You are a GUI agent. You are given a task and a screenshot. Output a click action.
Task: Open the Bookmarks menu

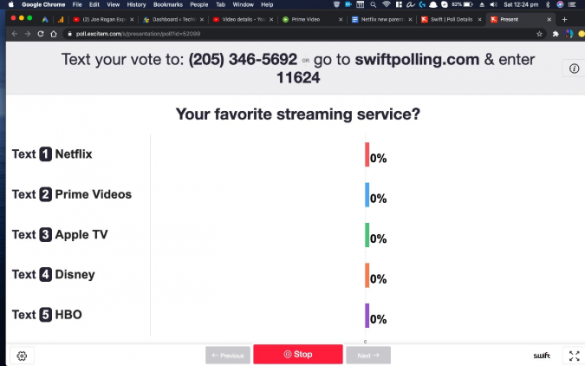168,4
